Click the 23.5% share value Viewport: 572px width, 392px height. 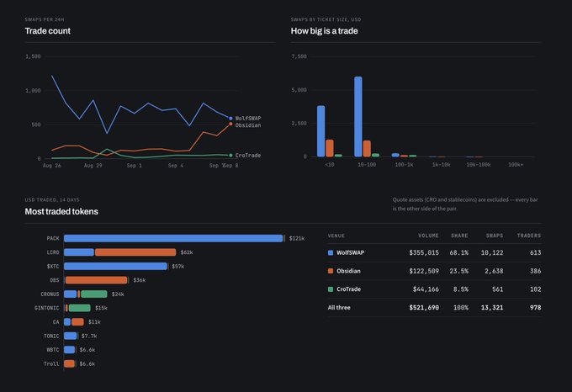(459, 271)
